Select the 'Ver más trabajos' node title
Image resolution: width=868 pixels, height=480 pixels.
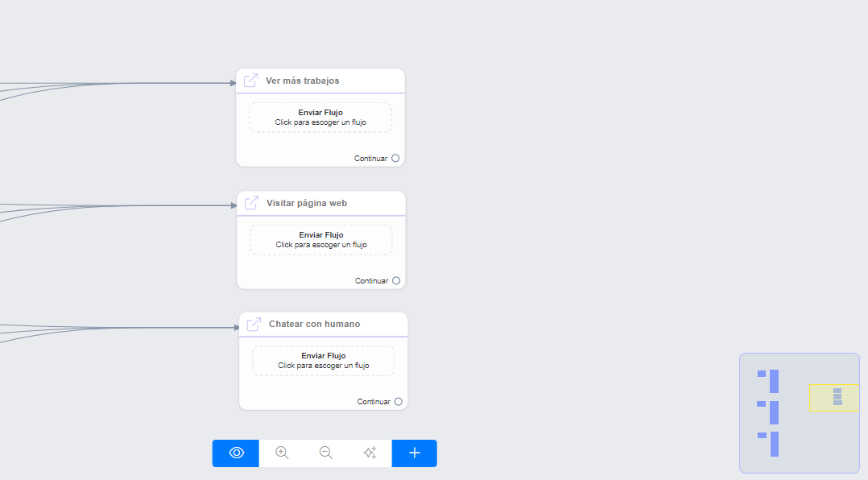[x=303, y=81]
